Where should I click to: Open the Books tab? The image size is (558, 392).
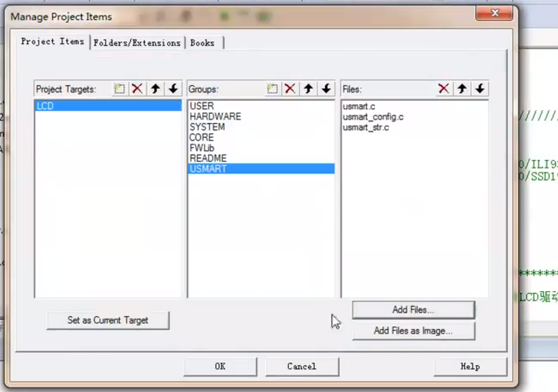point(203,43)
